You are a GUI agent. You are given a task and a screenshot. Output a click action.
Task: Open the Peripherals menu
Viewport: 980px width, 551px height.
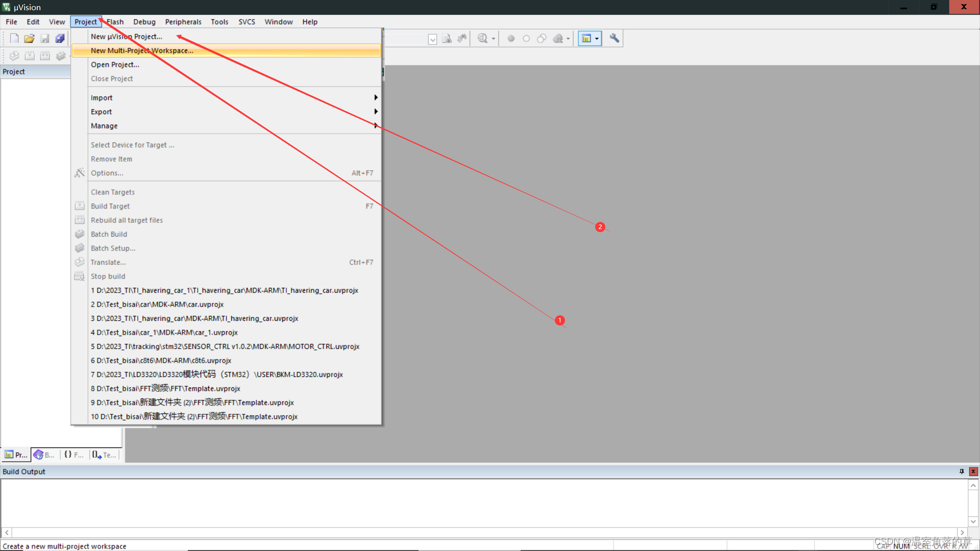(x=183, y=21)
